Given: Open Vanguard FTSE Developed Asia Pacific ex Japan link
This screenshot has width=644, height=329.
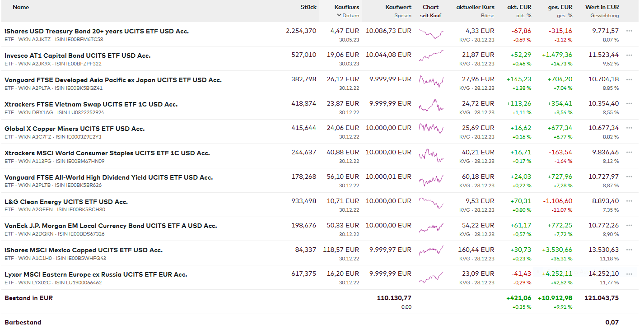Looking at the screenshot, I should pyautogui.click(x=113, y=80).
